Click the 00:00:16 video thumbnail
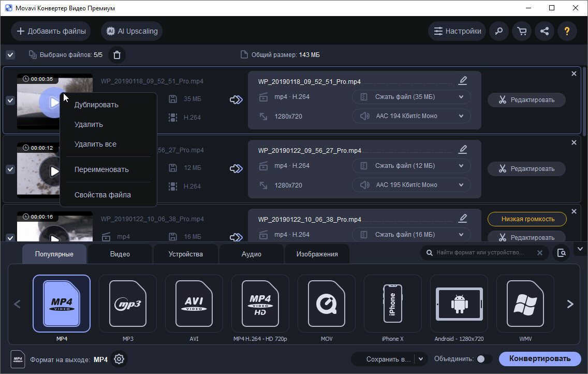The width and height of the screenshot is (588, 374). (x=55, y=226)
